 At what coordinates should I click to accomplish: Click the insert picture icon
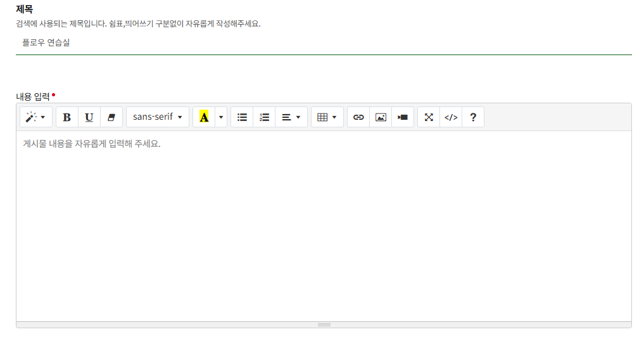tap(381, 117)
